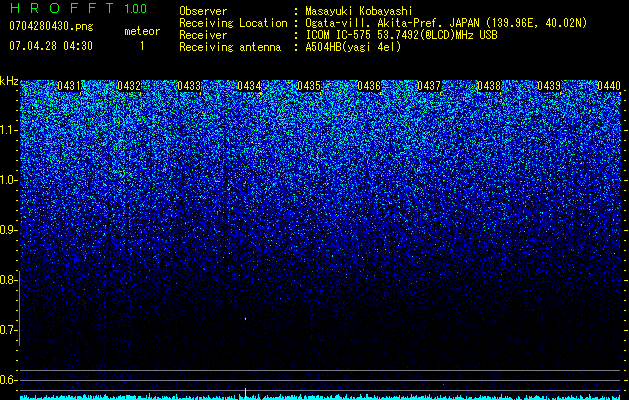Click the 0431 time marker
Screen dimensions: 629x400
pos(69,86)
